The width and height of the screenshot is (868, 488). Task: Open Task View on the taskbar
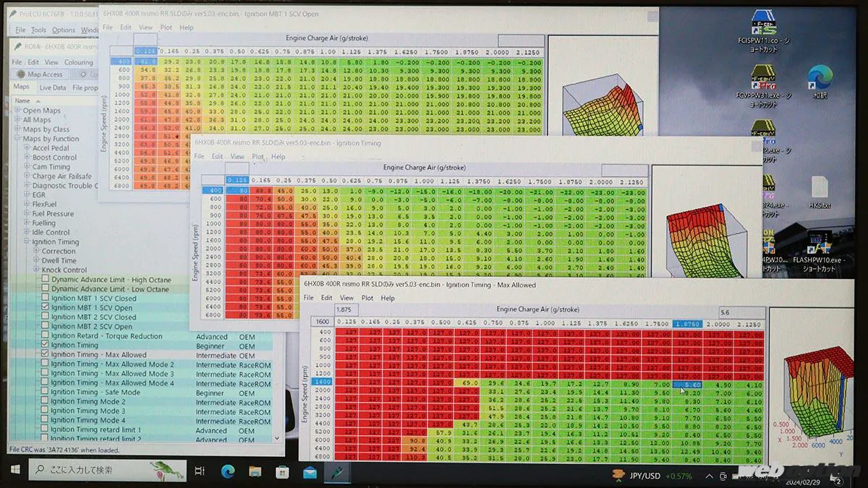tap(200, 471)
